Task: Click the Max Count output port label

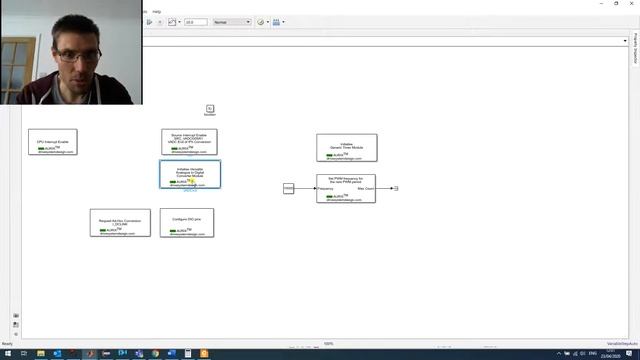Action: (366, 189)
